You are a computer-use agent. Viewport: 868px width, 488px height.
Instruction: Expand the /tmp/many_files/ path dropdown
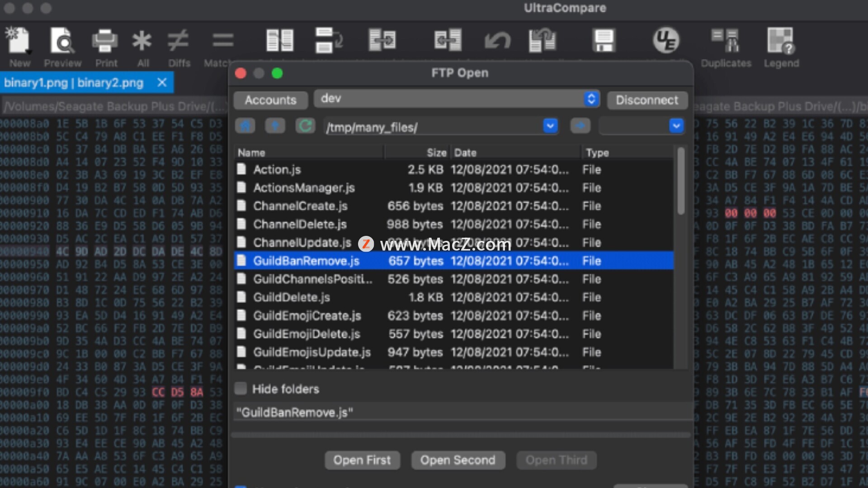pyautogui.click(x=550, y=126)
